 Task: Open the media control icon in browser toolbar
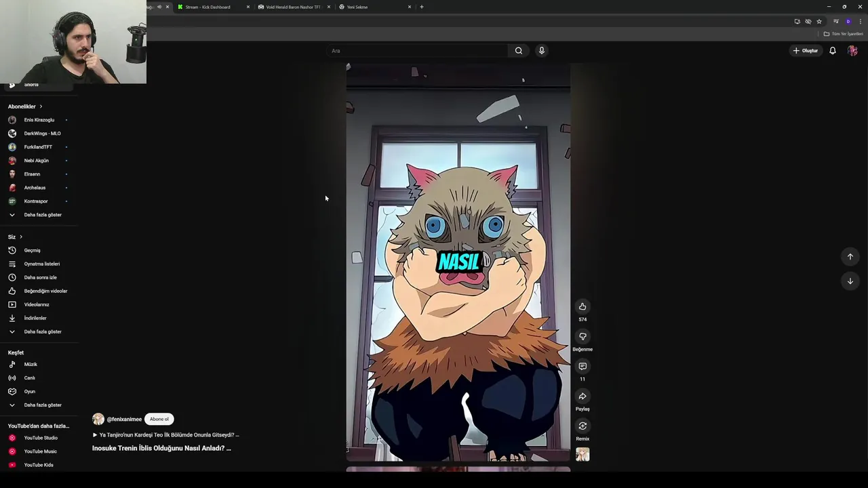click(x=836, y=22)
